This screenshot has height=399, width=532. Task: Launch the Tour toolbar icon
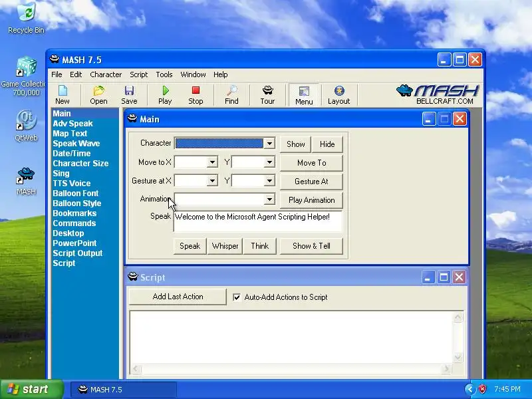tap(267, 95)
